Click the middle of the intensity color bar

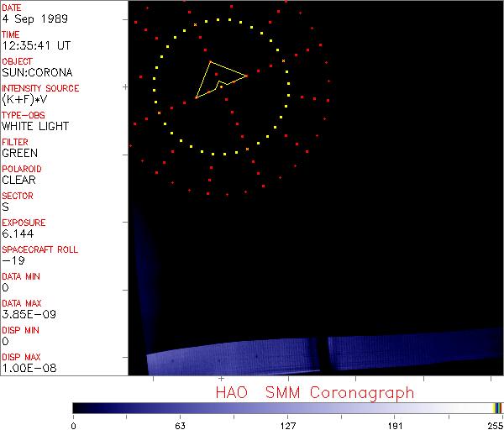coord(287,407)
